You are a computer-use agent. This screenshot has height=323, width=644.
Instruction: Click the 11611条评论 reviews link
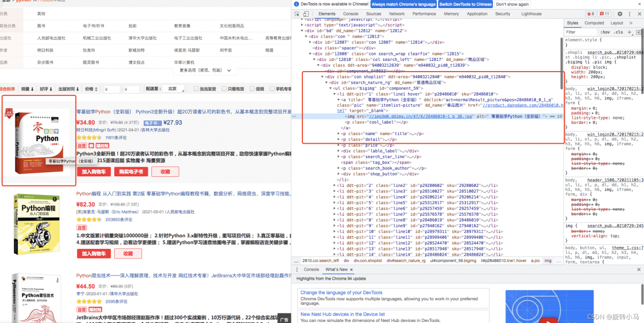[116, 137]
